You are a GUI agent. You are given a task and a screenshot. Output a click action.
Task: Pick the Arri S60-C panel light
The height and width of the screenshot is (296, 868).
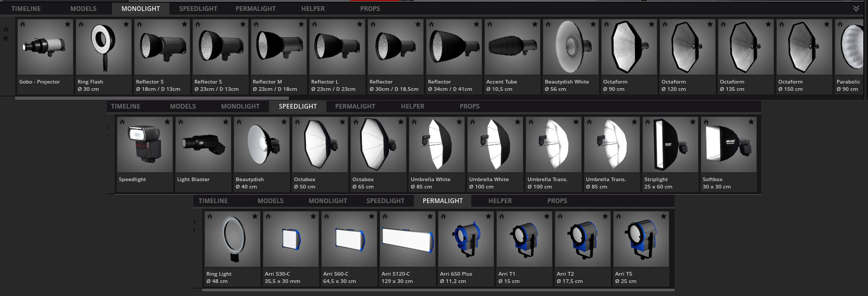pyautogui.click(x=349, y=248)
